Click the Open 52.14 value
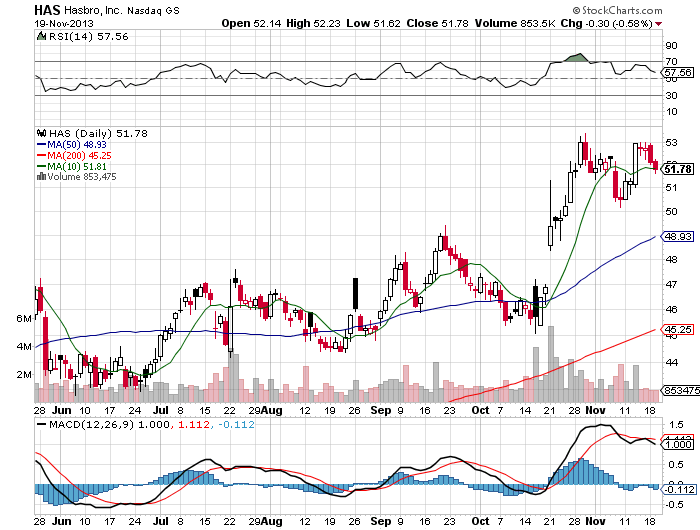 pyautogui.click(x=251, y=23)
